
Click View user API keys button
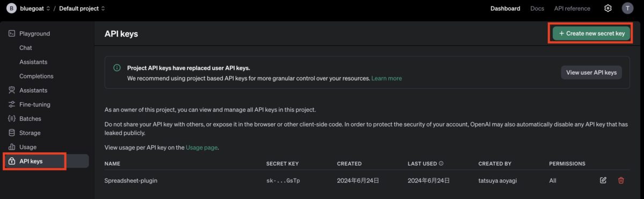pyautogui.click(x=591, y=73)
